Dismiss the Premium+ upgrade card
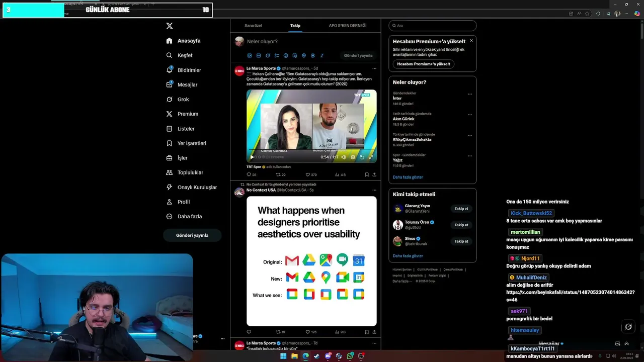644x362 pixels. pyautogui.click(x=471, y=41)
